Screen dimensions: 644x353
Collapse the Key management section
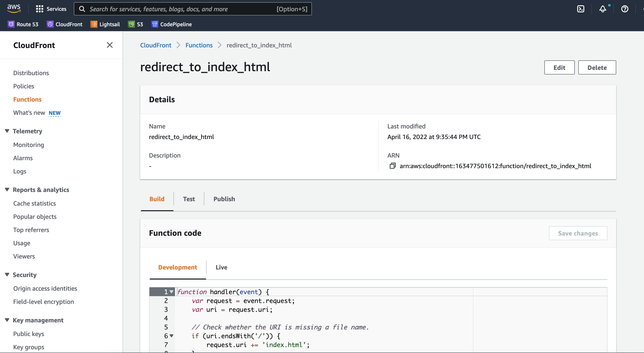point(7,320)
